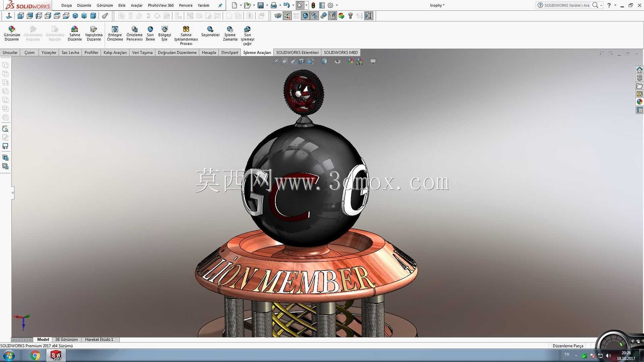Image resolution: width=644 pixels, height=362 pixels.
Task: Activate the Select cursor tool
Action: [300, 5]
